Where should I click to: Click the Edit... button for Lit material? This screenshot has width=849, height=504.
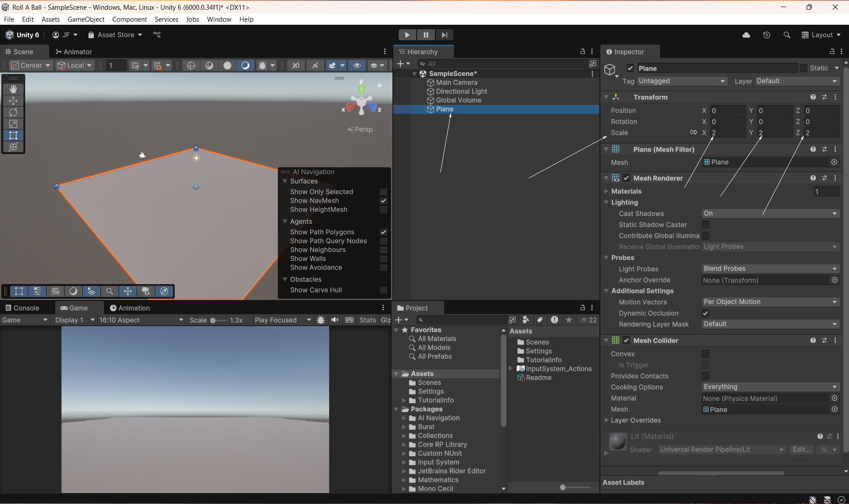click(801, 450)
